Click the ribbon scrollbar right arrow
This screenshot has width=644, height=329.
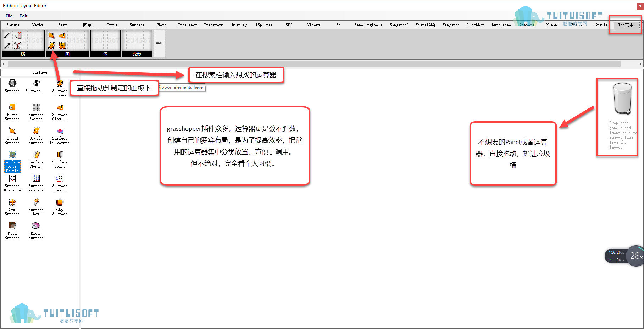click(x=640, y=64)
